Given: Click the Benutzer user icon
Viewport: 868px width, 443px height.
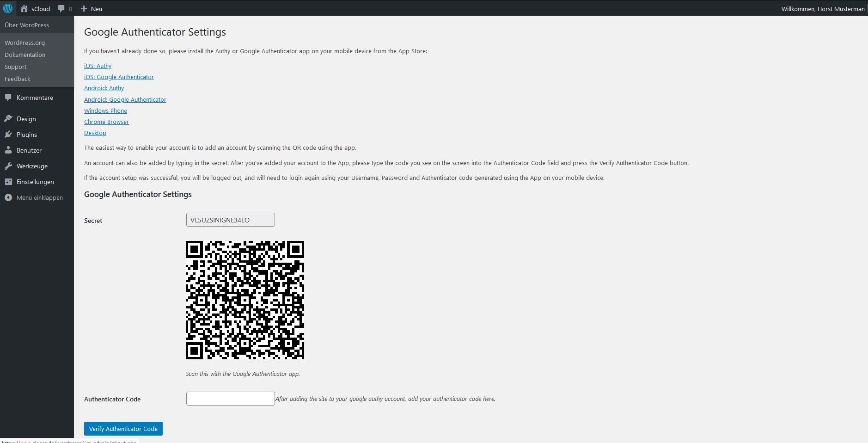Looking at the screenshot, I should [8, 150].
